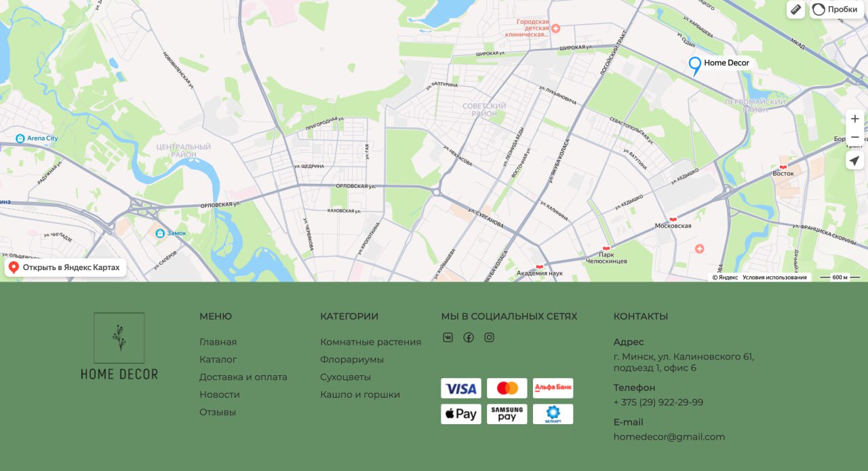
Task: Click the Apple Pay logo
Action: (x=461, y=414)
